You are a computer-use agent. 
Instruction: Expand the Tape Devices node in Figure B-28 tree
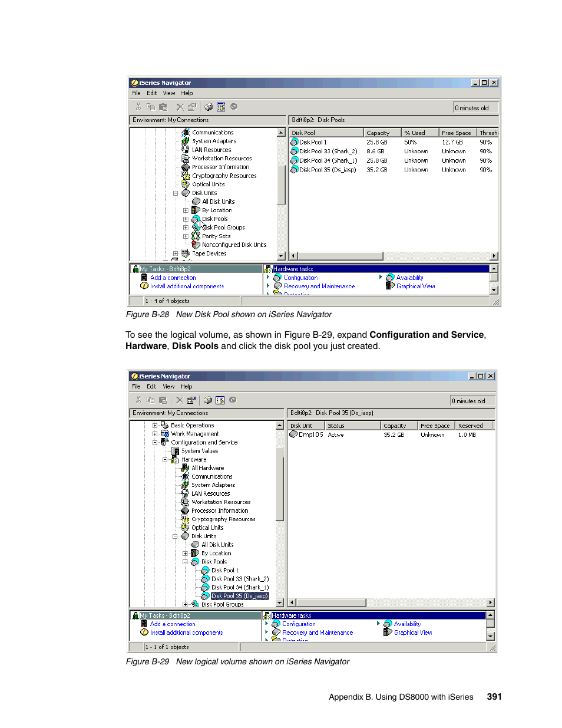click(x=176, y=253)
